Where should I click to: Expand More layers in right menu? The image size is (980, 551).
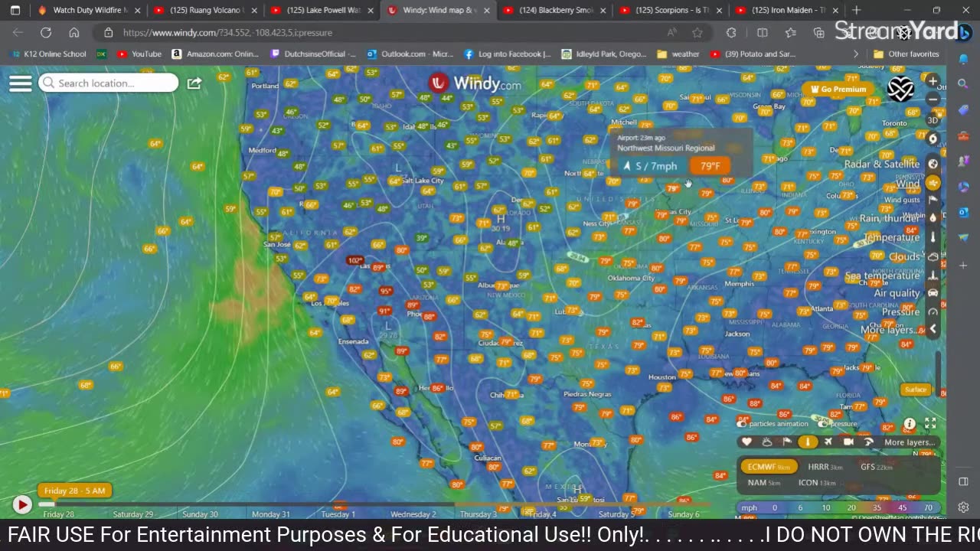pyautogui.click(x=890, y=330)
